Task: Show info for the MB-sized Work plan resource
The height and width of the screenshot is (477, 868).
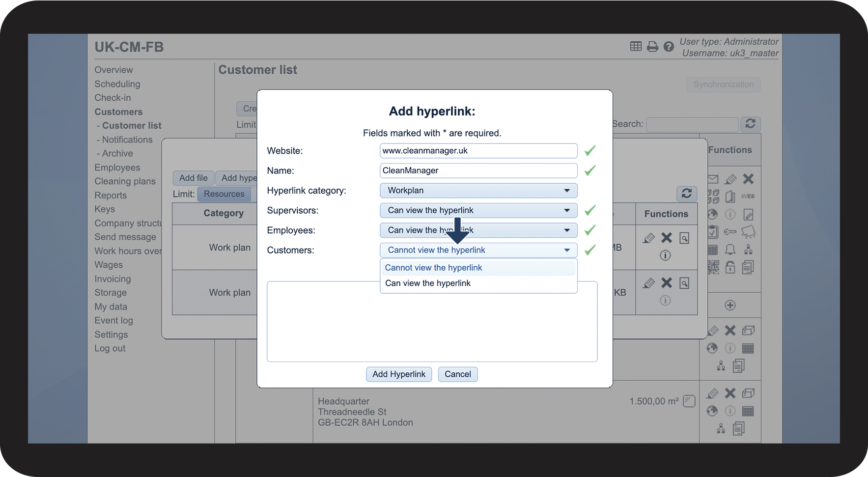Action: click(665, 255)
